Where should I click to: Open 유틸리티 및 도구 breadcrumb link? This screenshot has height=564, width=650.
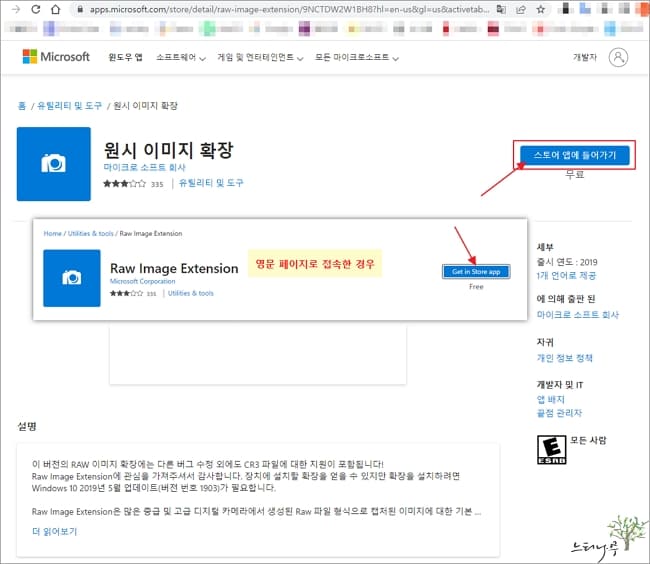70,106
